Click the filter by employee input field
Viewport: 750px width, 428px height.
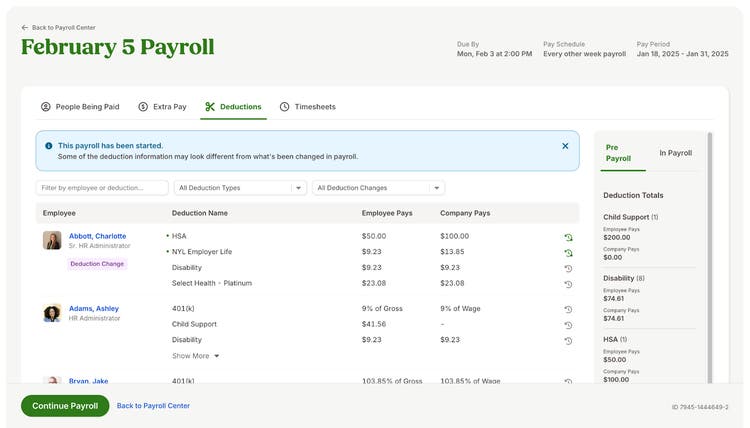click(x=102, y=188)
